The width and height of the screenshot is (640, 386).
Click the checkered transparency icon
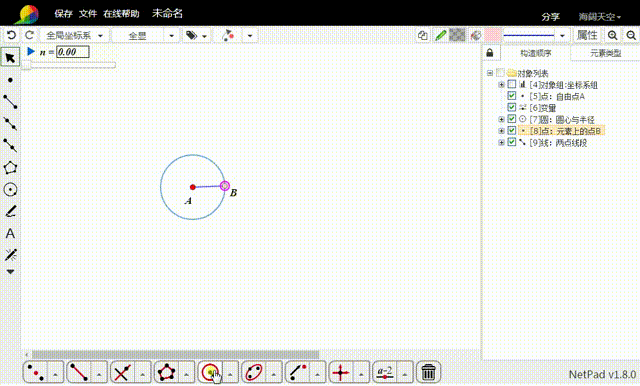click(x=457, y=35)
